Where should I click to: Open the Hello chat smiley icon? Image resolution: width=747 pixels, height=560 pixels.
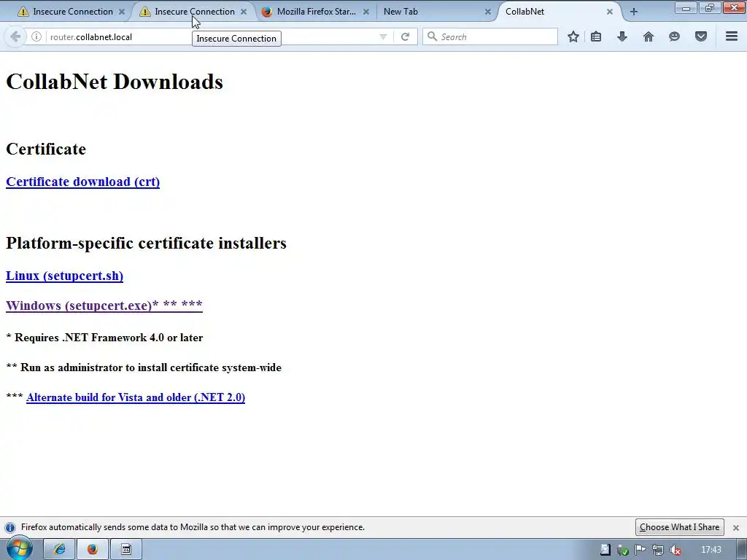pyautogui.click(x=674, y=36)
